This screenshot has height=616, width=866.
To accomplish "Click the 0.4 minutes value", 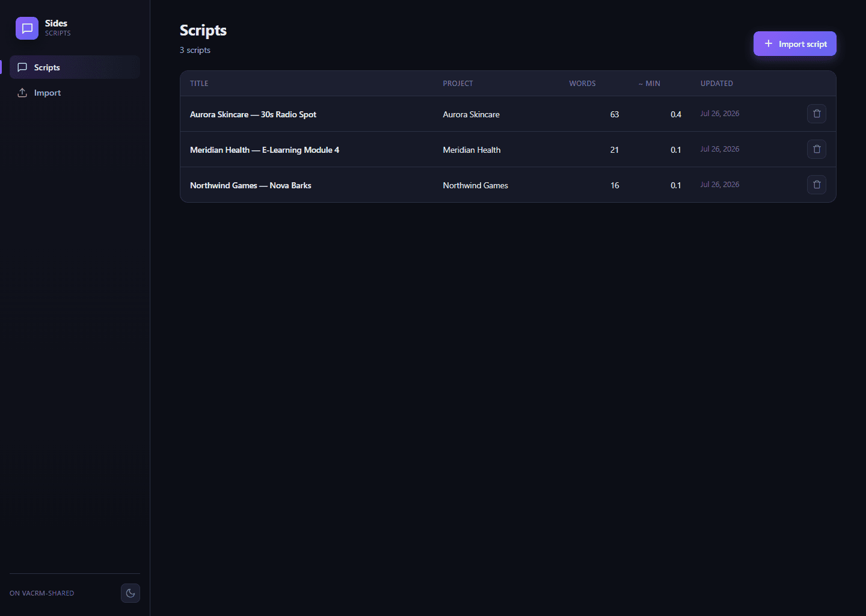I will pyautogui.click(x=676, y=114).
